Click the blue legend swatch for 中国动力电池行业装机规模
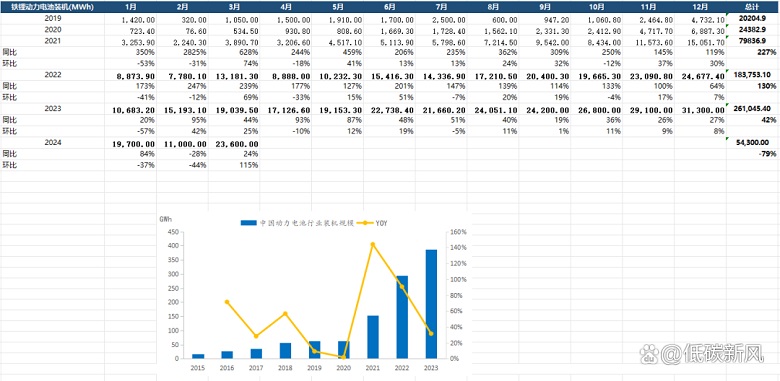The height and width of the screenshot is (381, 780). (249, 223)
